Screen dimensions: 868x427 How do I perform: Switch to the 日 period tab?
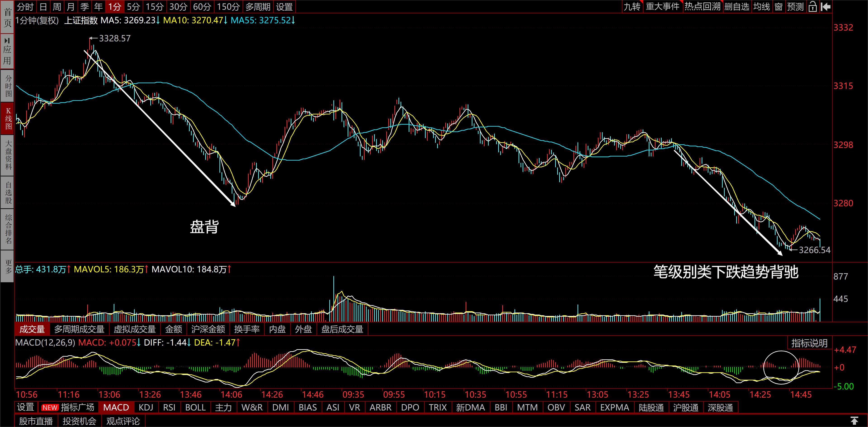click(43, 7)
